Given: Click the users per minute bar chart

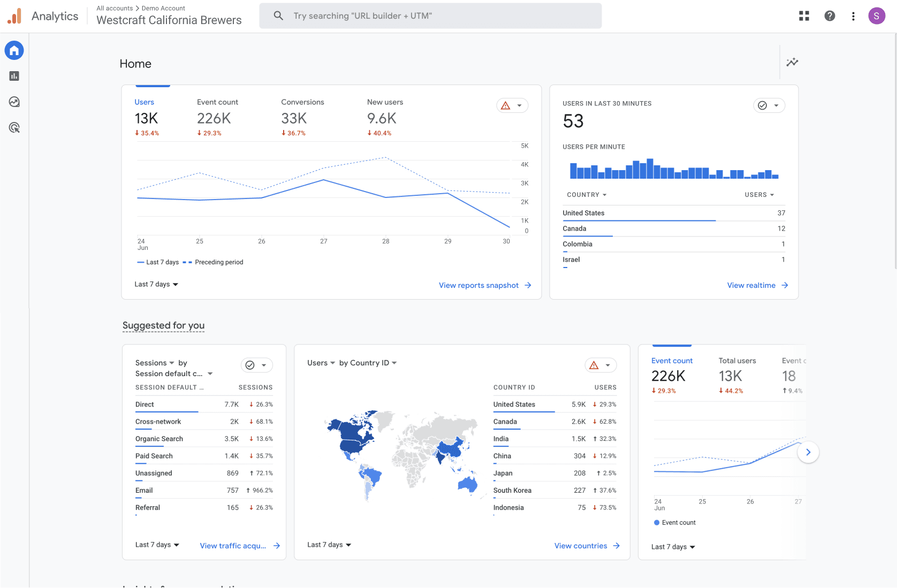Looking at the screenshot, I should pyautogui.click(x=674, y=169).
